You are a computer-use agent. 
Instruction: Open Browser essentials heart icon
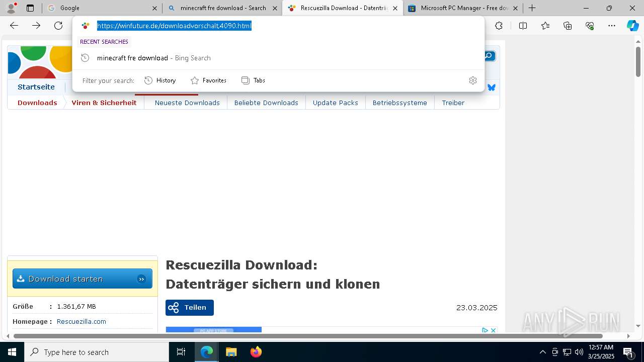(590, 26)
